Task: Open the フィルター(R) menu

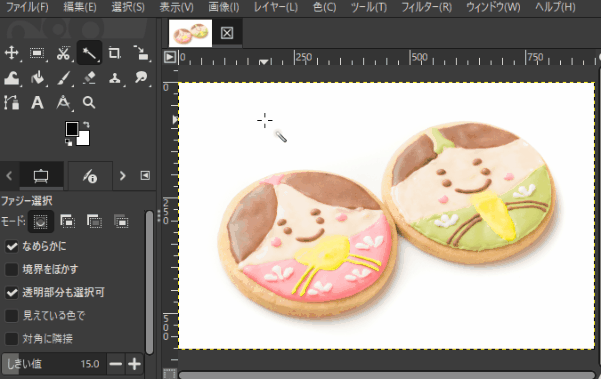Action: [427, 7]
